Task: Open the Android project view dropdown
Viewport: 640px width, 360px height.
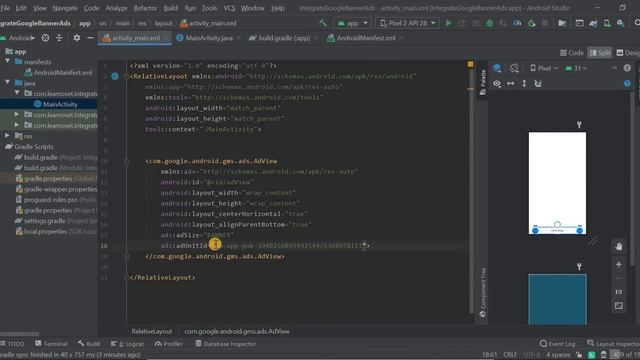Action: [x=18, y=38]
